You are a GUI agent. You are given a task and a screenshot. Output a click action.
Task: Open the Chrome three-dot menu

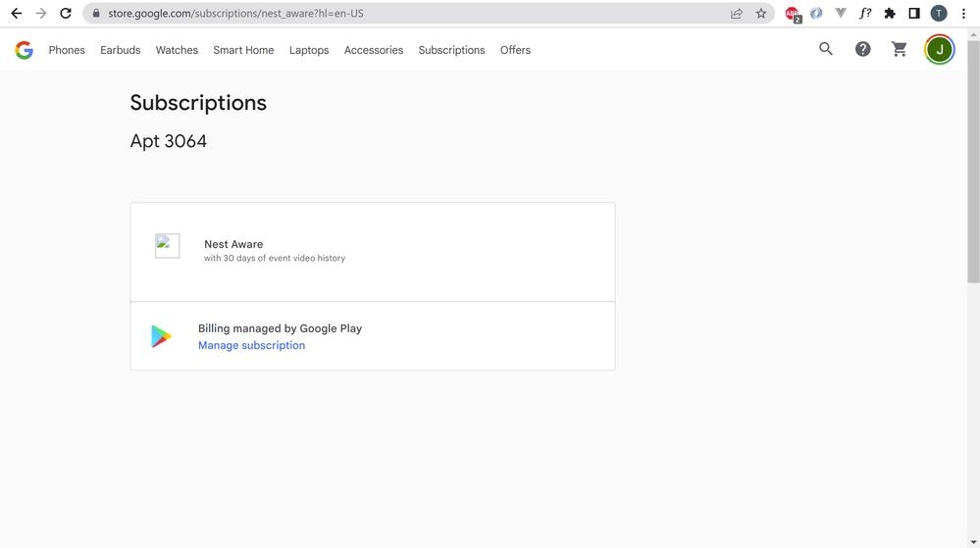click(x=964, y=14)
